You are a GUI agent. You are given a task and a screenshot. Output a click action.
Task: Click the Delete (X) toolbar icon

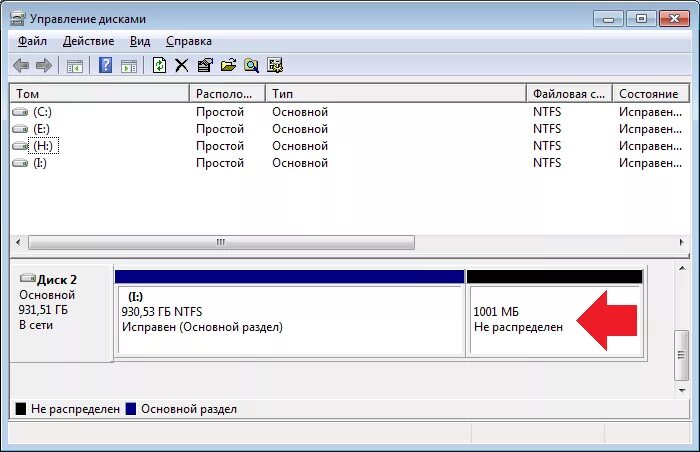tap(181, 66)
